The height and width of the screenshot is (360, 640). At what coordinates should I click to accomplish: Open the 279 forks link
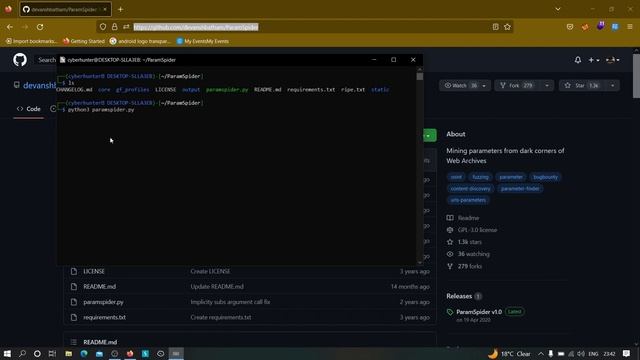coord(464,266)
